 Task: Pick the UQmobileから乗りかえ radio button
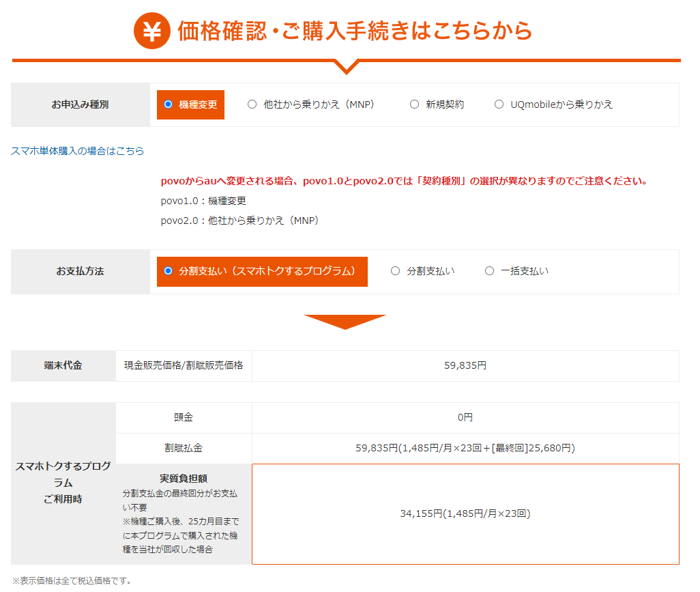[x=499, y=104]
